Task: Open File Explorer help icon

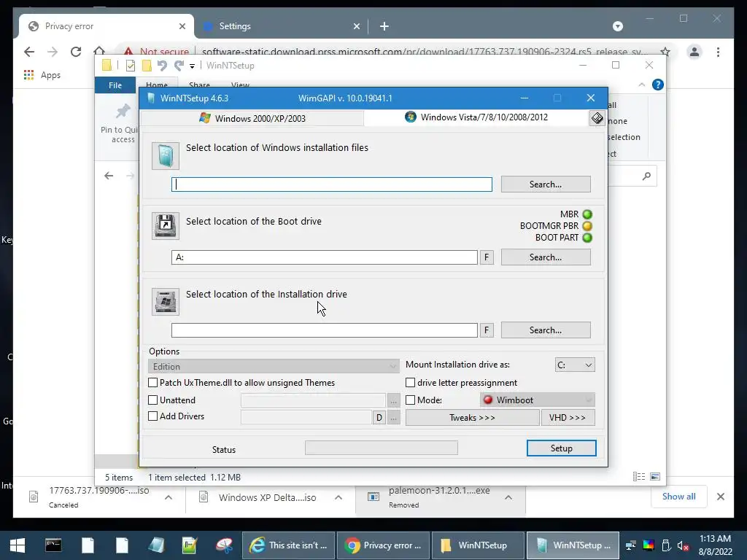Action: (658, 85)
